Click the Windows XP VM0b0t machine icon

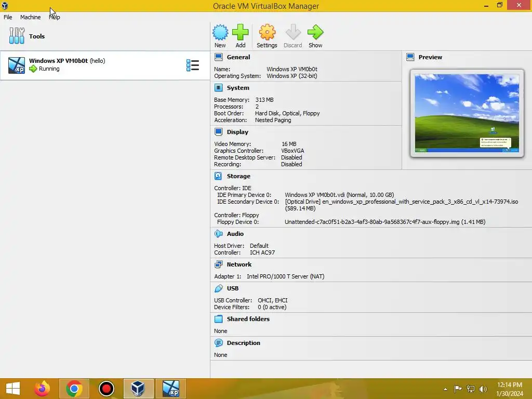(x=17, y=65)
